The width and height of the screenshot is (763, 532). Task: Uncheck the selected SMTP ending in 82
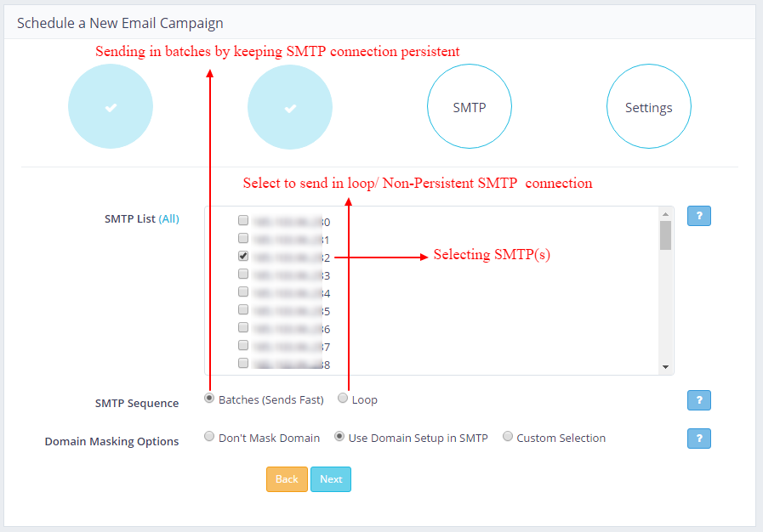(243, 256)
